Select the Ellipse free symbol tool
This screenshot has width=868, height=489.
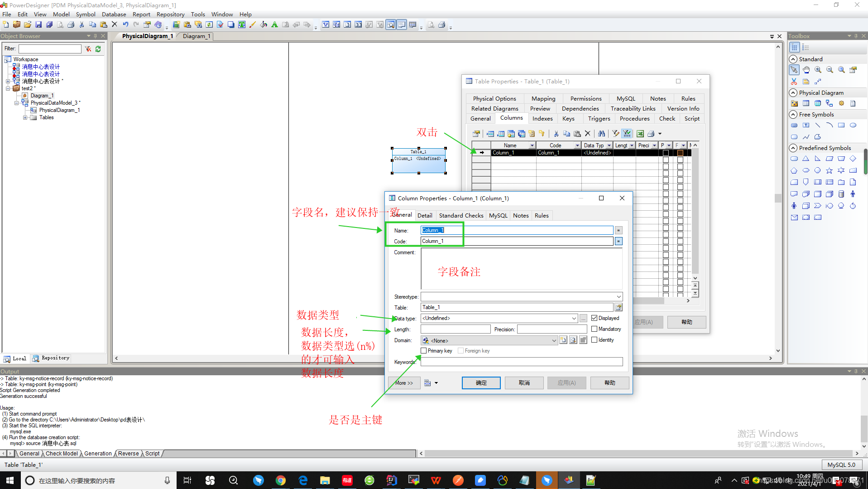click(853, 125)
